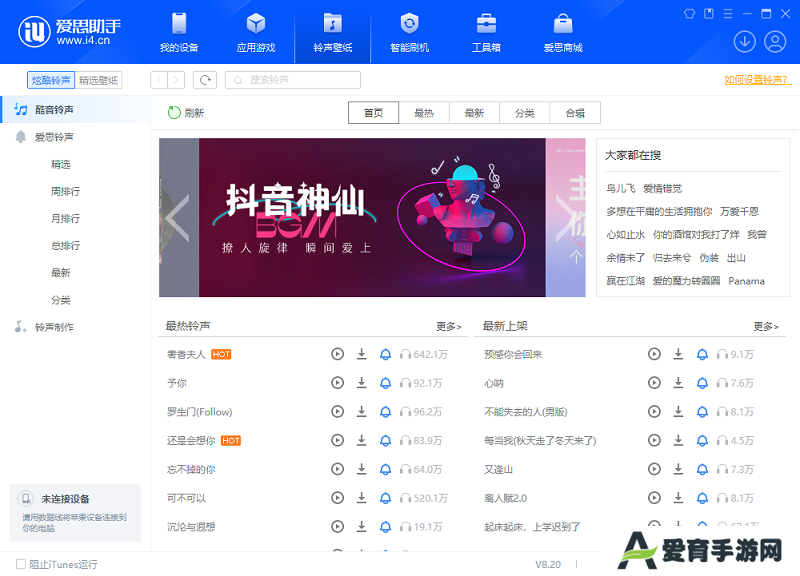Screen dimensions: 800x576
Task: Show previous banner with left arrow
Action: tap(178, 218)
